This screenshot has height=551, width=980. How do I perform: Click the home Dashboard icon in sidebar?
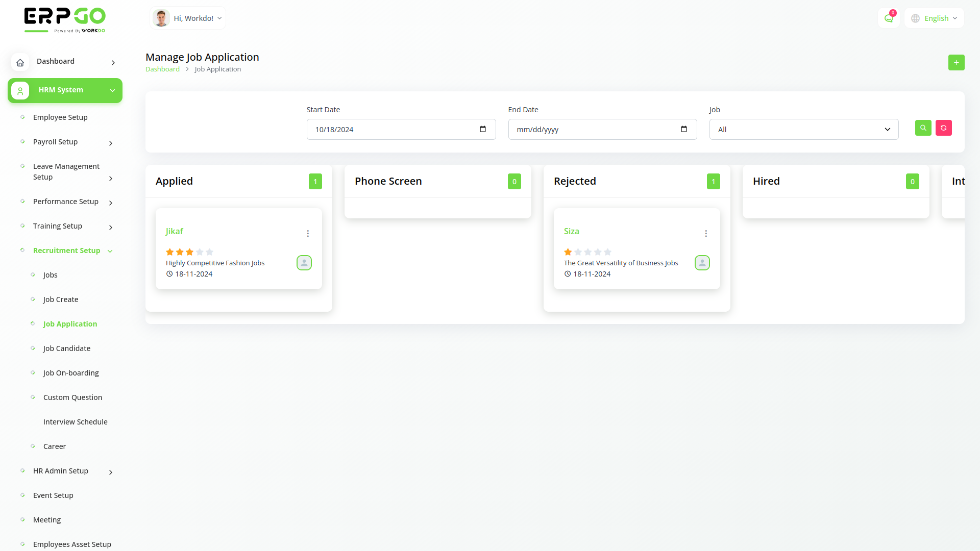20,62
